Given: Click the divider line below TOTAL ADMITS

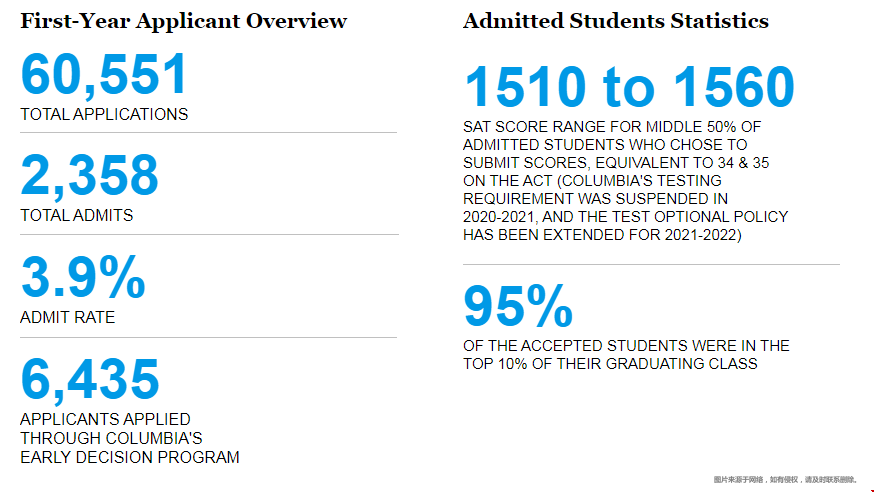Looking at the screenshot, I should pyautogui.click(x=208, y=234).
